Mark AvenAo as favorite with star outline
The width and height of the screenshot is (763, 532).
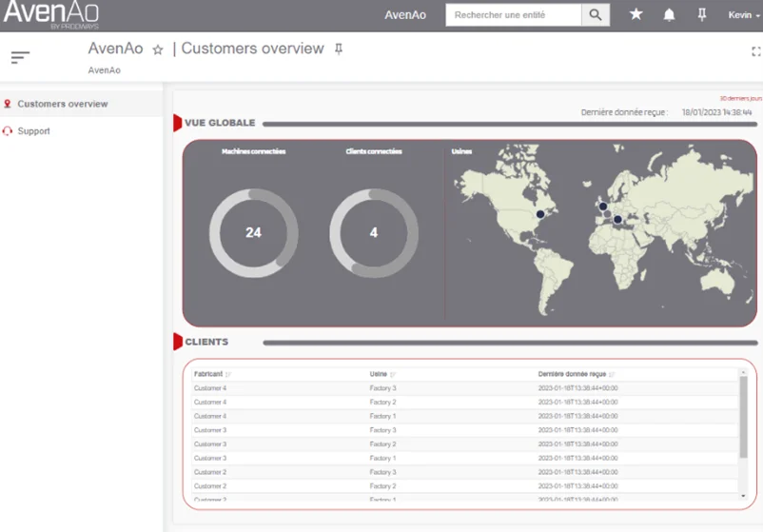(158, 49)
